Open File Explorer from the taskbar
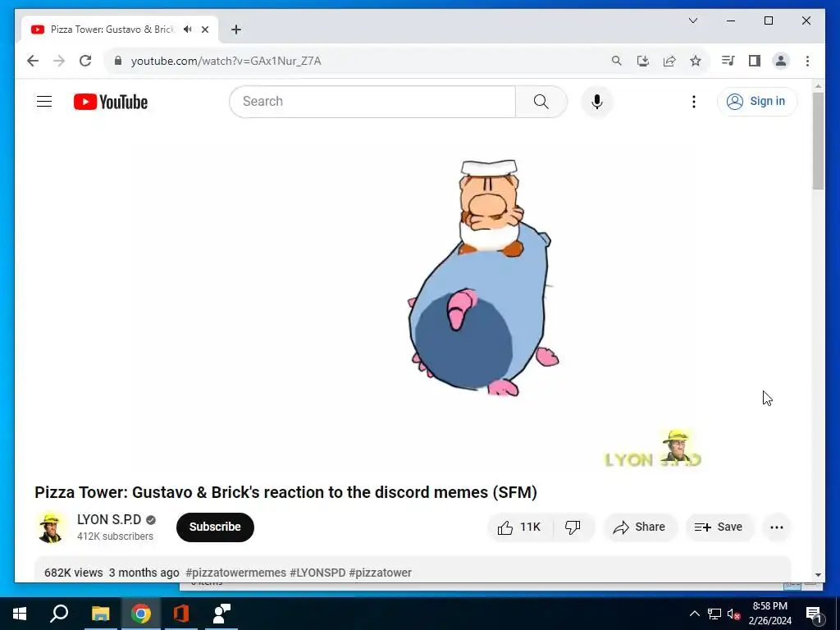This screenshot has width=840, height=630. (100, 614)
